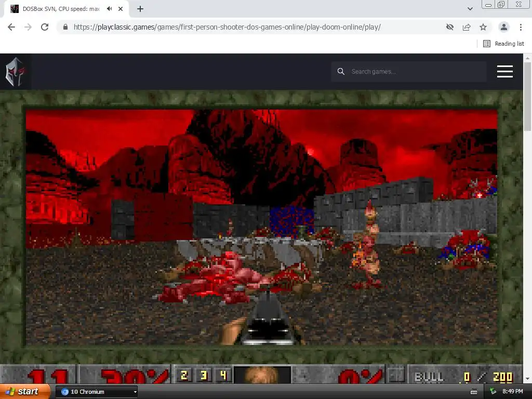Go back to the previous page
Screen dimensions: 532x399
(x=11, y=27)
